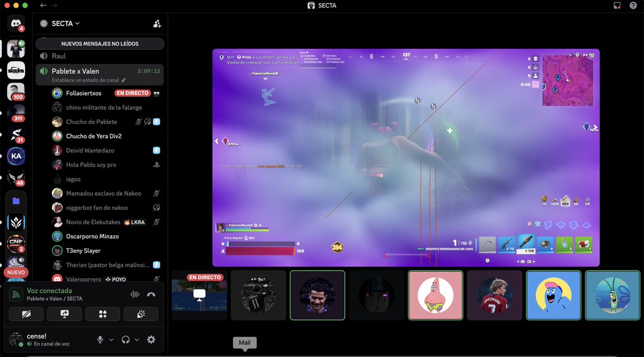Select the Patrick Star participant tile

[x=435, y=295]
